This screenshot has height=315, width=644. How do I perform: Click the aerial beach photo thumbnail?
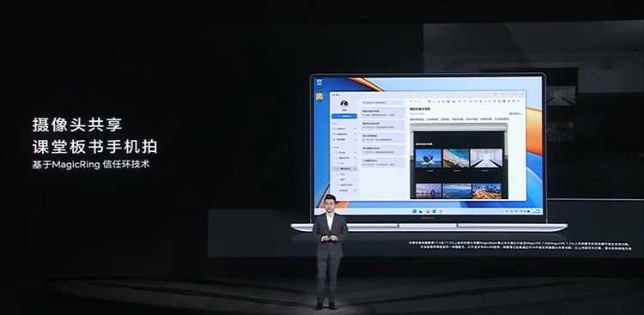tap(456, 158)
